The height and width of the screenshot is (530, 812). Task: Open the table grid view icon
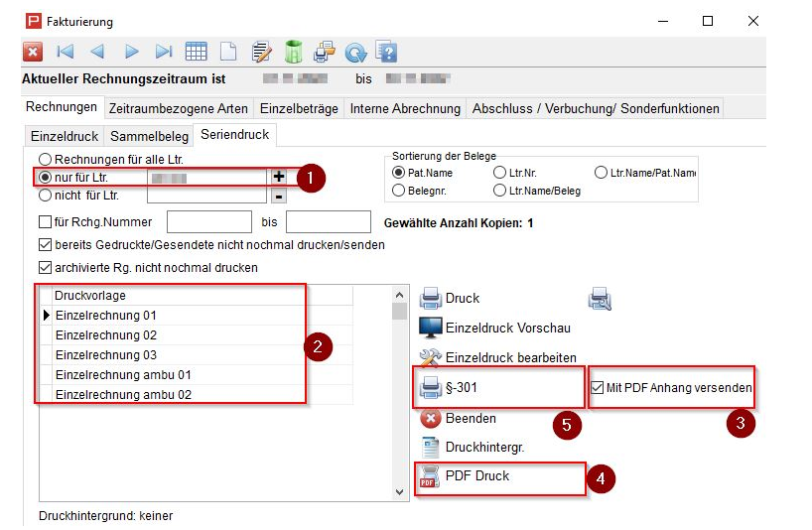coord(196,52)
